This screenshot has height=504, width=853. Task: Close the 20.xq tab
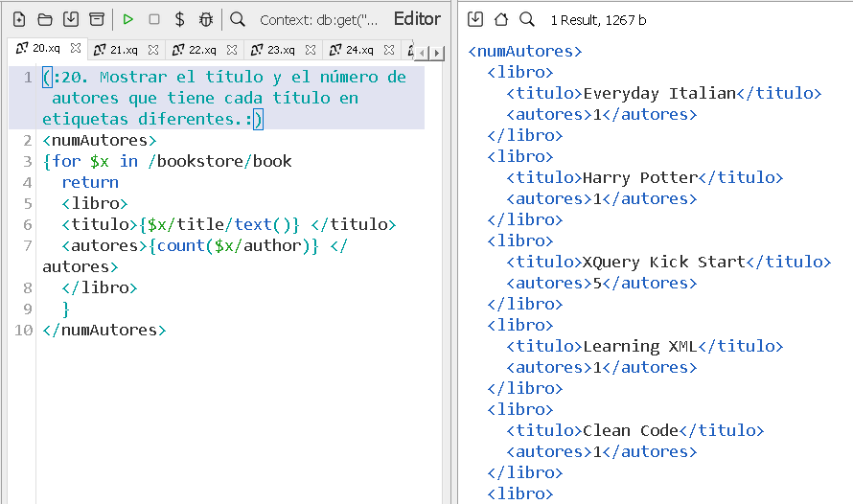76,48
